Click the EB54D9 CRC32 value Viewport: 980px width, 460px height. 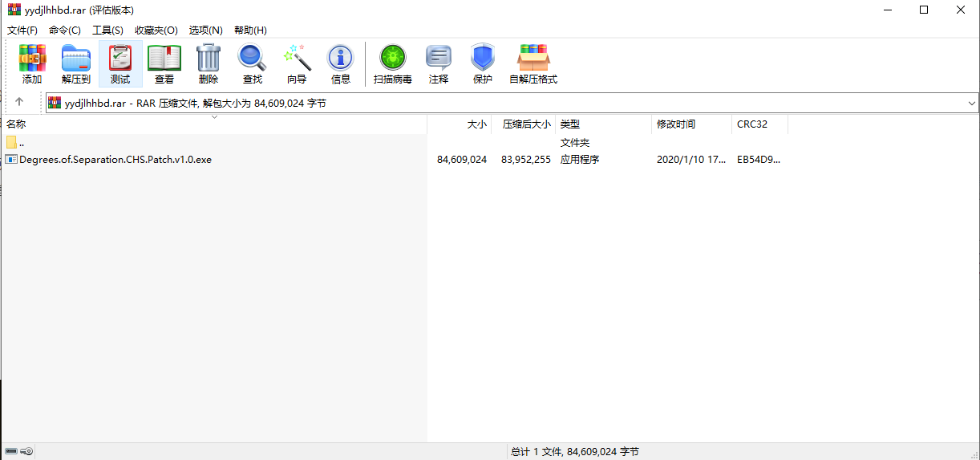(759, 159)
